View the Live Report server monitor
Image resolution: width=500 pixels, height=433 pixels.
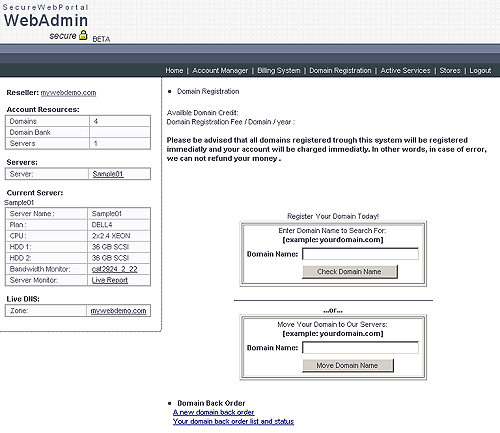click(x=110, y=280)
